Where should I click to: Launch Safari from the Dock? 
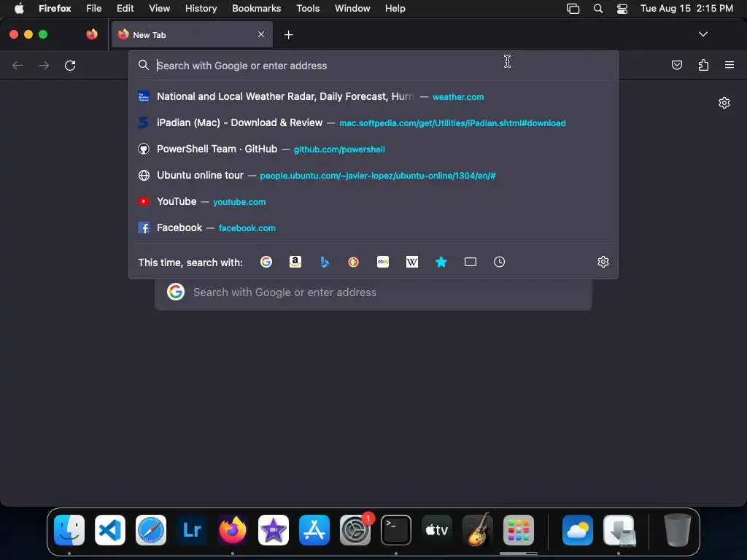151,530
